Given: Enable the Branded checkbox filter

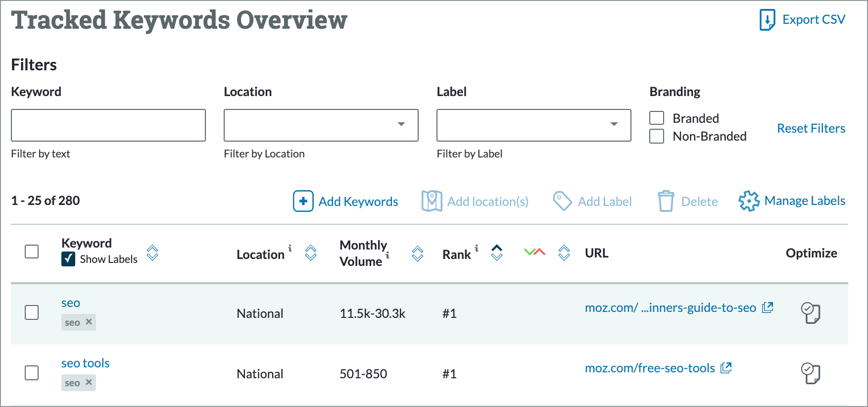Looking at the screenshot, I should [x=657, y=118].
